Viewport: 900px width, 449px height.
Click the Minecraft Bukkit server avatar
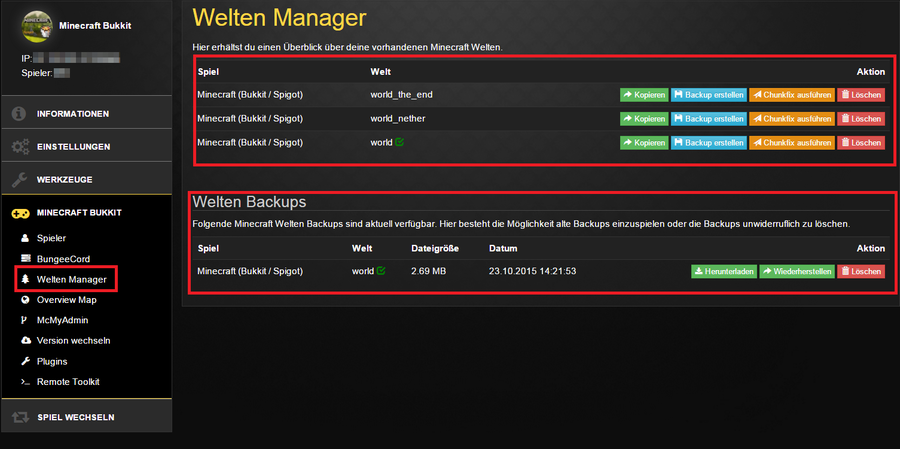click(x=37, y=26)
